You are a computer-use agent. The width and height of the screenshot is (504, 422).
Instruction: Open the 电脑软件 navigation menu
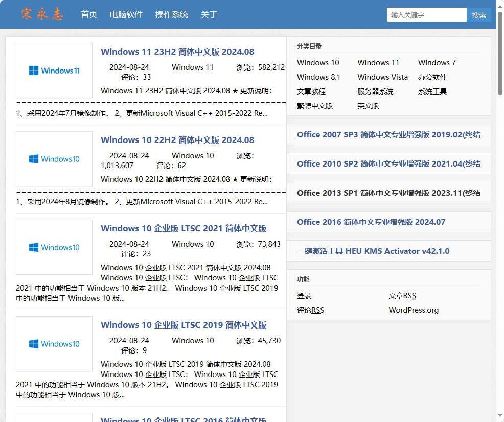click(x=126, y=15)
